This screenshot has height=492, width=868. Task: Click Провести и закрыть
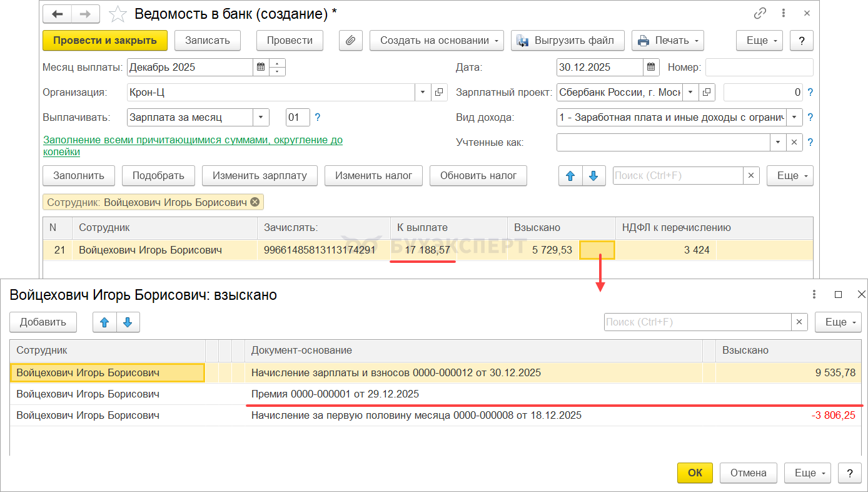coord(105,40)
